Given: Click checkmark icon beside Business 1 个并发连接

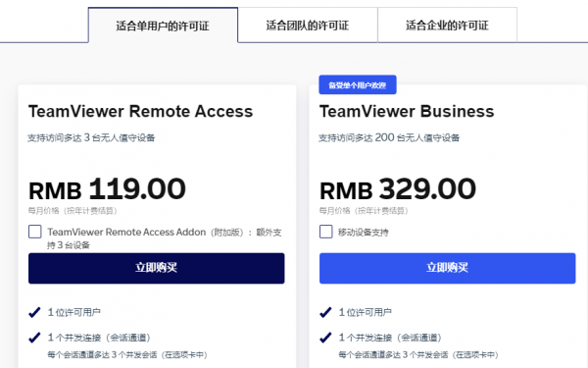Looking at the screenshot, I should pos(325,338).
